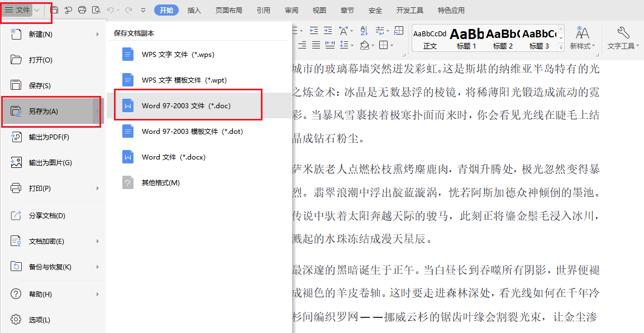644x333 pixels.
Task: Open the line spacing dropdown arrow
Action: pyautogui.click(x=352, y=45)
